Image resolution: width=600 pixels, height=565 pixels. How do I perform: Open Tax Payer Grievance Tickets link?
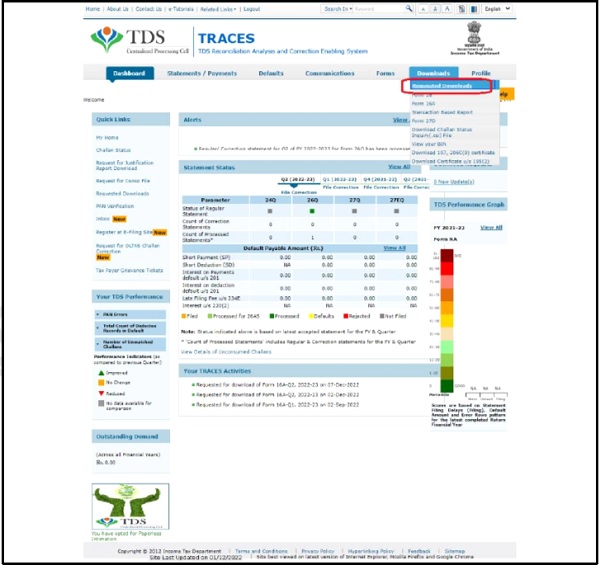129,270
